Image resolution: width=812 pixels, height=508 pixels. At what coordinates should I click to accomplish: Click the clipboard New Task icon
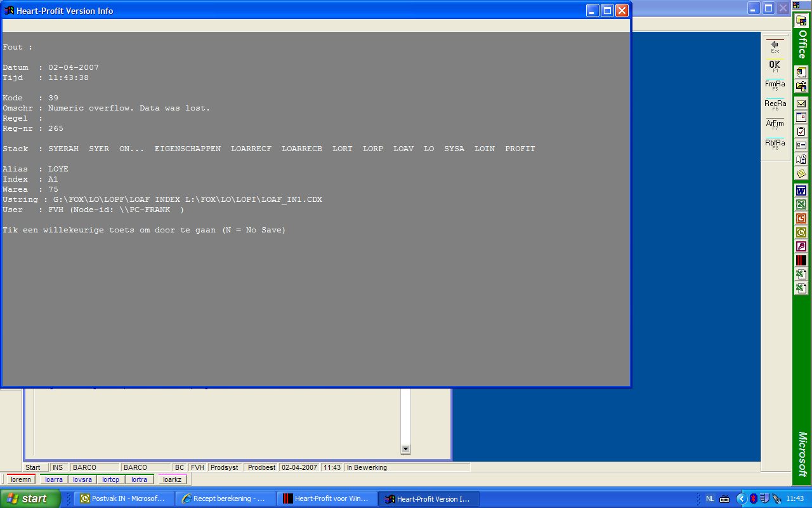click(801, 131)
